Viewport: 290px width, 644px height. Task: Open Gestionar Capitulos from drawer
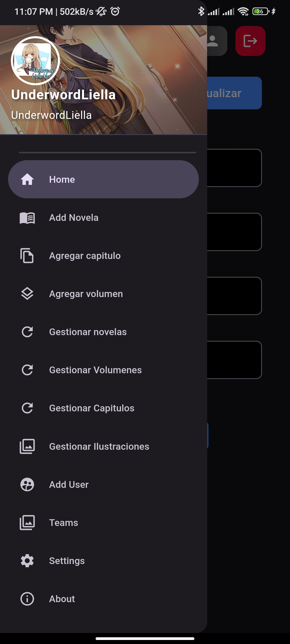click(x=103, y=408)
